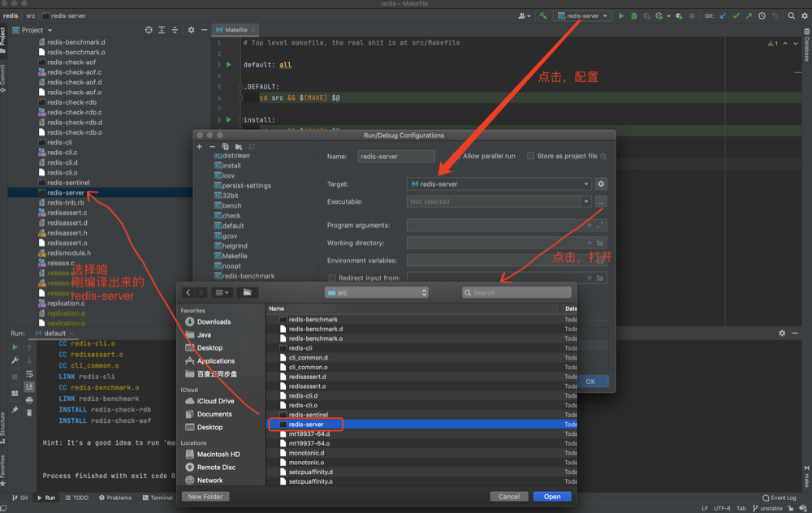This screenshot has width=812, height=513.
Task: Select the Makefile editor tab
Action: (235, 30)
